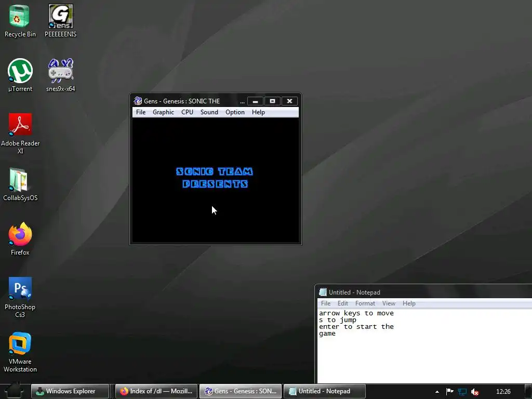Click the Sonic icon in Gens title bar
The height and width of the screenshot is (399, 532).
tap(138, 101)
